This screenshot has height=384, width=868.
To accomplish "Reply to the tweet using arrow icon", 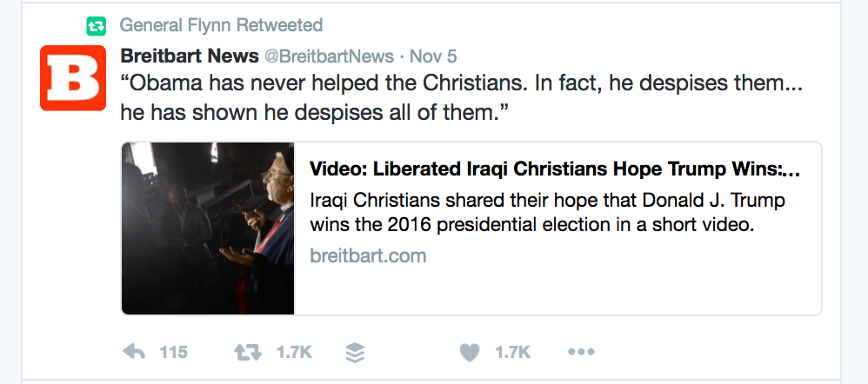I will pos(134,352).
